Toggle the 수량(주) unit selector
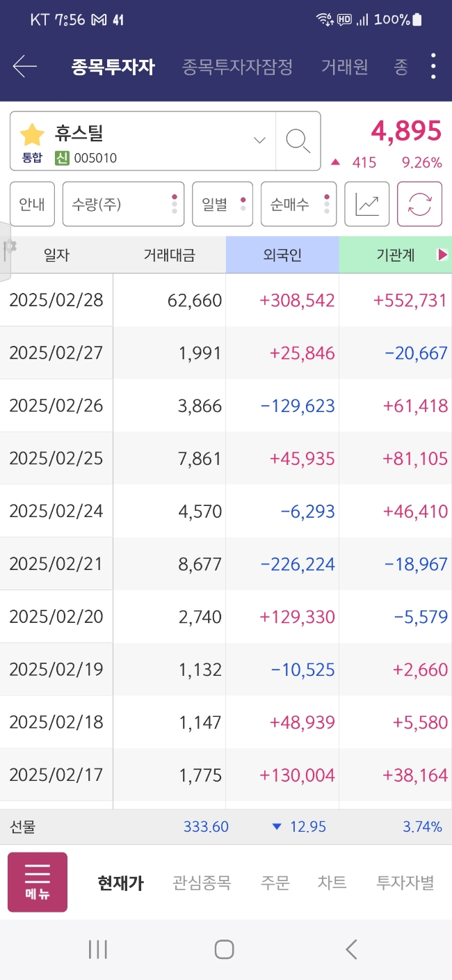Viewport: 452px width, 980px height. click(x=123, y=204)
